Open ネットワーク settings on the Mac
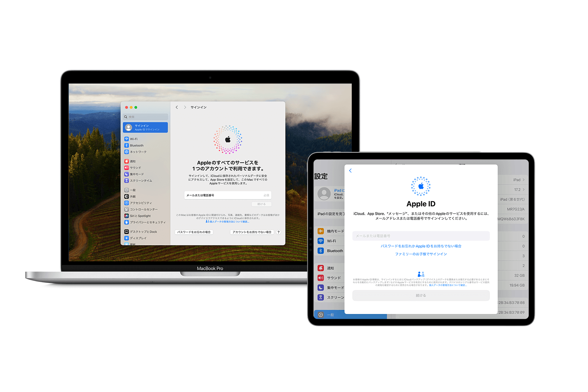The width and height of the screenshot is (588, 392). tap(138, 152)
